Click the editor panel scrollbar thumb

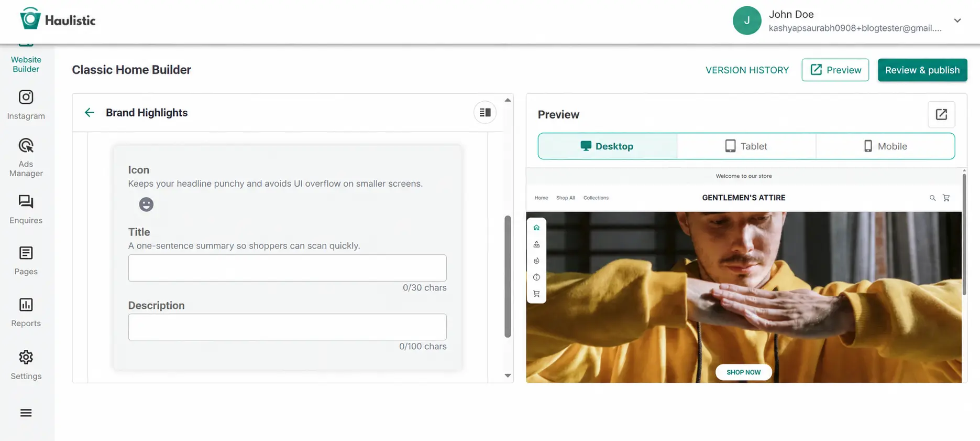508,276
